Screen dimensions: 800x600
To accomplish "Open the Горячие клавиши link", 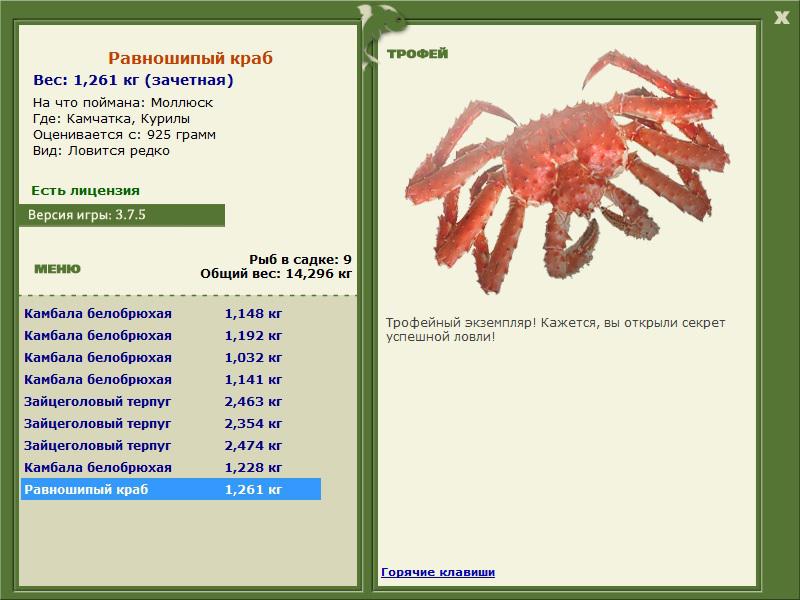I will click(438, 572).
